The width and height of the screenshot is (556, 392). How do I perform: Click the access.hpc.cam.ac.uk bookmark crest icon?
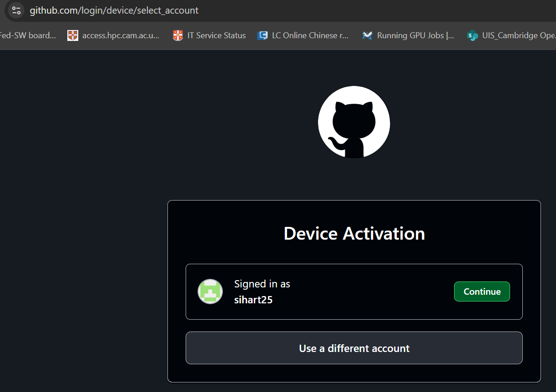[73, 35]
